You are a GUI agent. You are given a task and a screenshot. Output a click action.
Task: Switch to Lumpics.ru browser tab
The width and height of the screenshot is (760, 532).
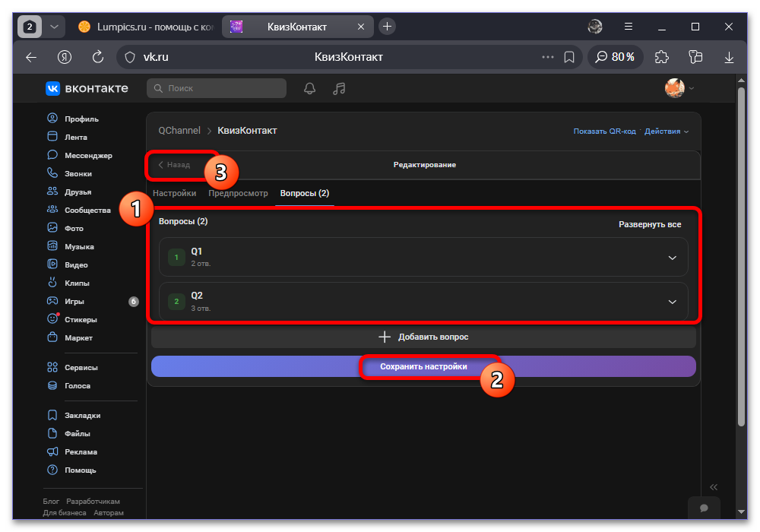pyautogui.click(x=145, y=27)
